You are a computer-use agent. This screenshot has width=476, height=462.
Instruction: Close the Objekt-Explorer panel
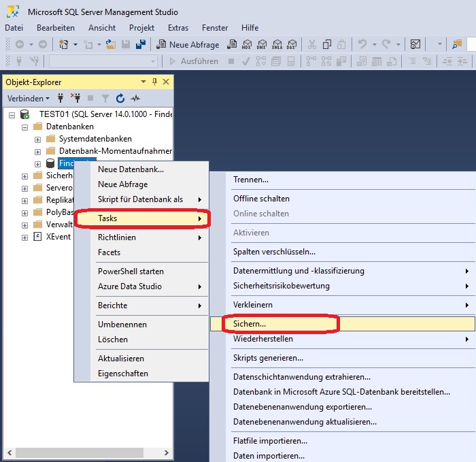(166, 82)
